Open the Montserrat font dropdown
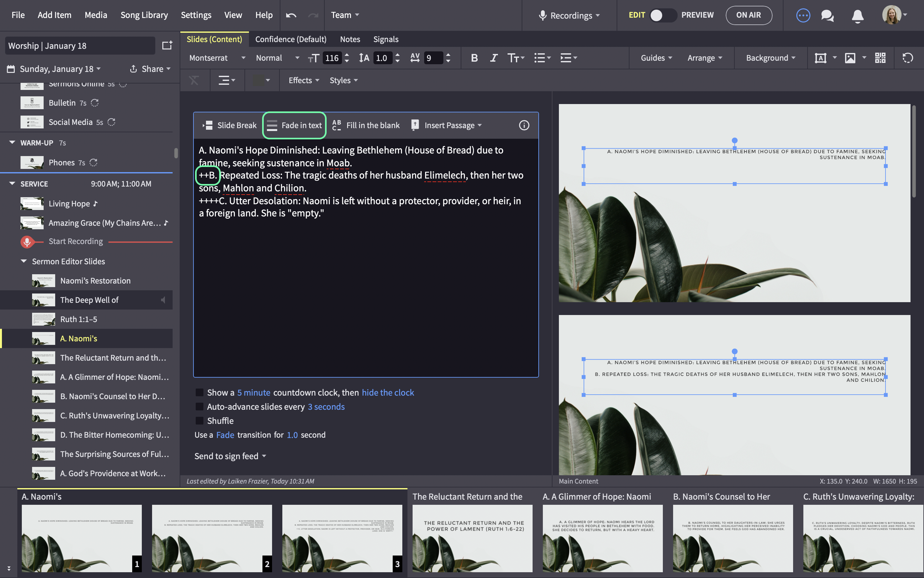 [x=217, y=58]
